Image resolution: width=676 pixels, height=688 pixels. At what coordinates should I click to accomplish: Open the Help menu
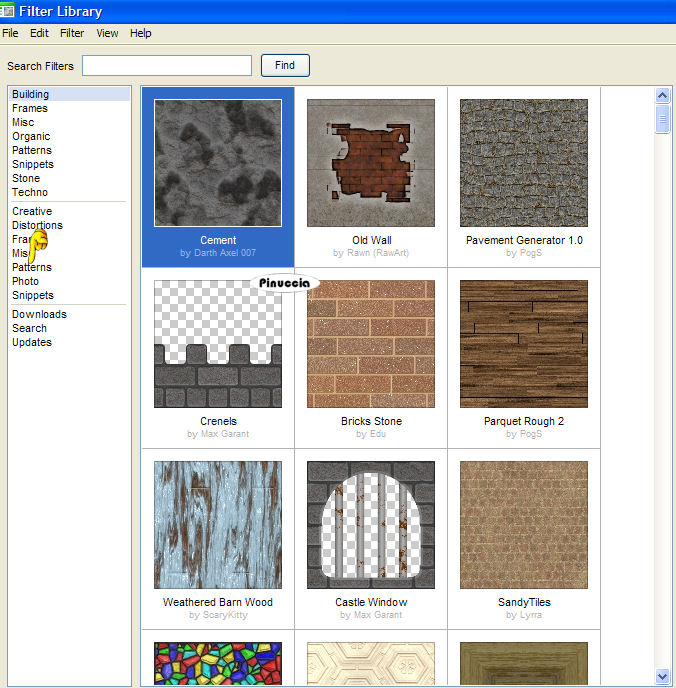tap(141, 33)
